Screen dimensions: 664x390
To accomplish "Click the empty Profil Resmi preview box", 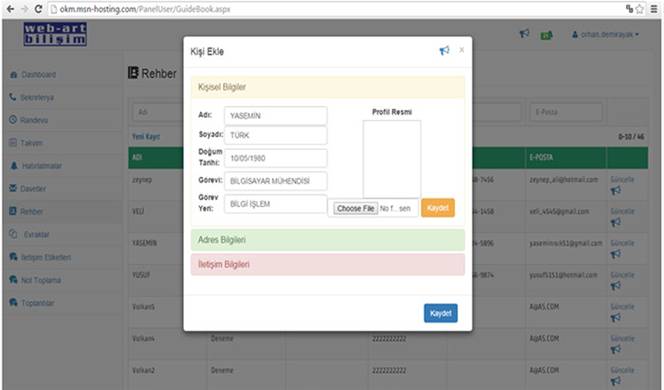I will [x=392, y=159].
